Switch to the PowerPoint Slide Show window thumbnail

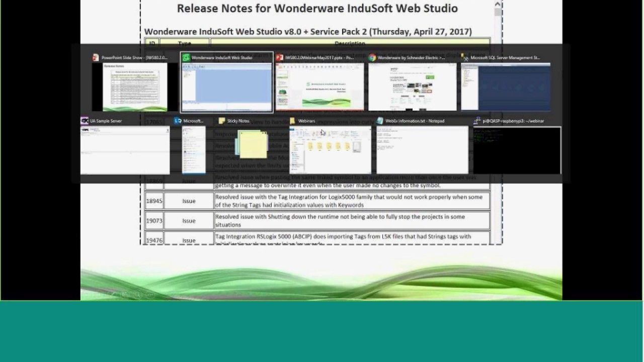point(135,86)
